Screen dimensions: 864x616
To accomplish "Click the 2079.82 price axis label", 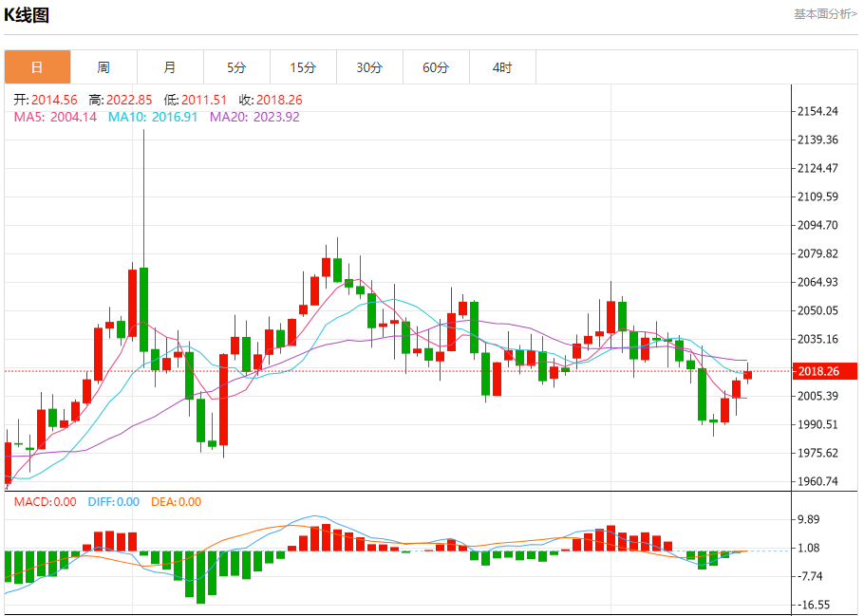I will point(817,254).
